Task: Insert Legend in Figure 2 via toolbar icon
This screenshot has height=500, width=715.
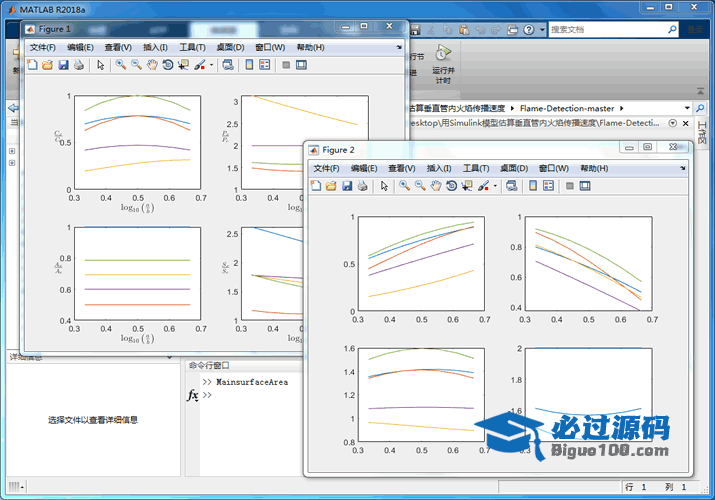Action: [x=549, y=186]
